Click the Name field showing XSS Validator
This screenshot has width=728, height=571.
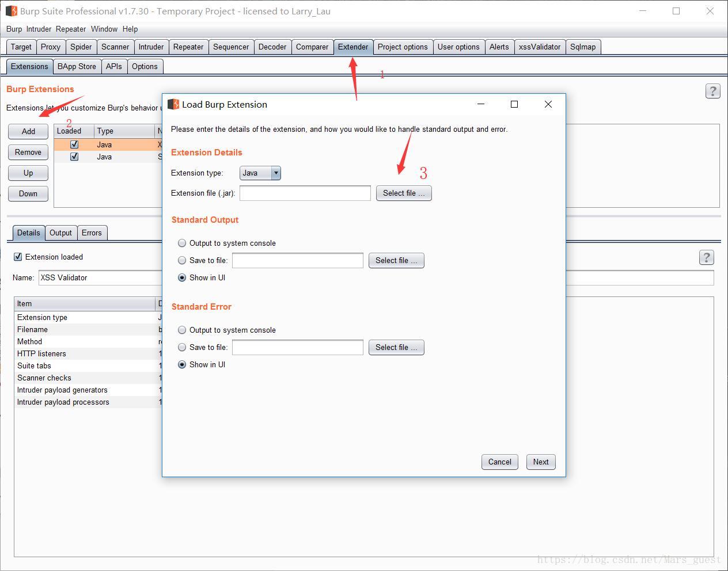pos(100,277)
